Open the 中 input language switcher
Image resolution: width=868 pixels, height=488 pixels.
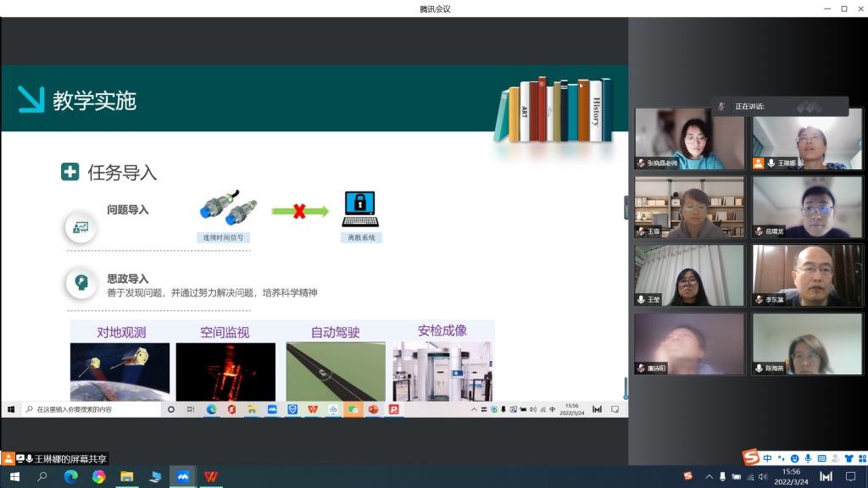551,409
